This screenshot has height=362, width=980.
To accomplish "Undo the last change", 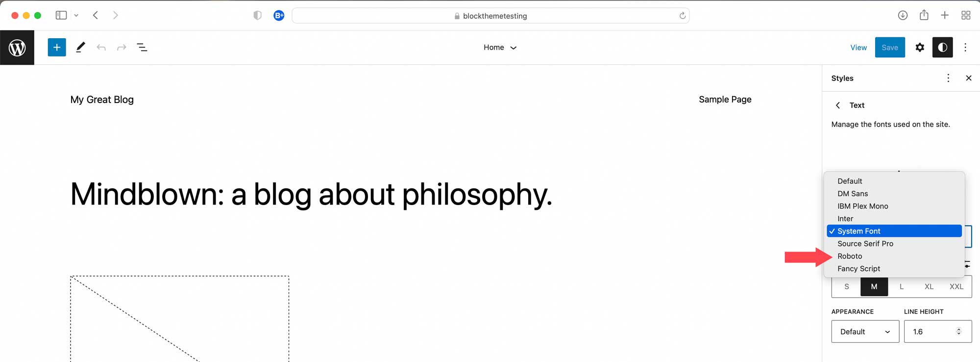I will click(101, 47).
